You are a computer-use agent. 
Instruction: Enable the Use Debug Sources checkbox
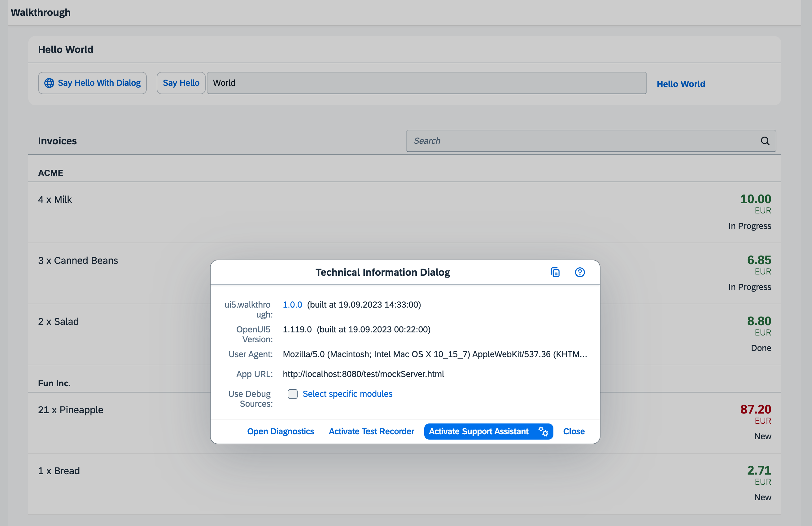point(292,394)
